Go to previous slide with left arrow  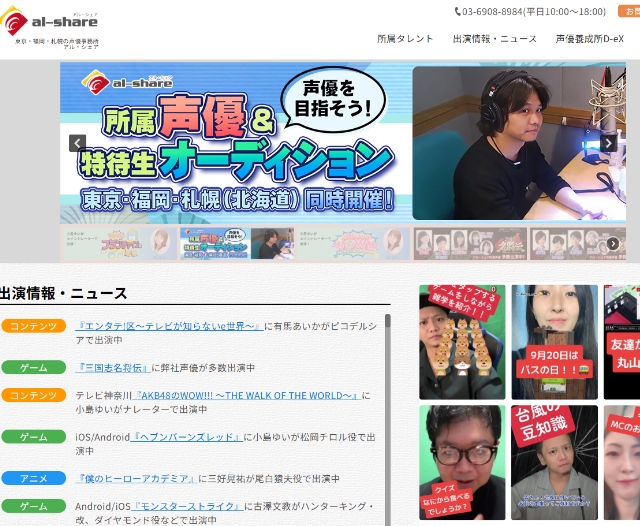pos(77,143)
